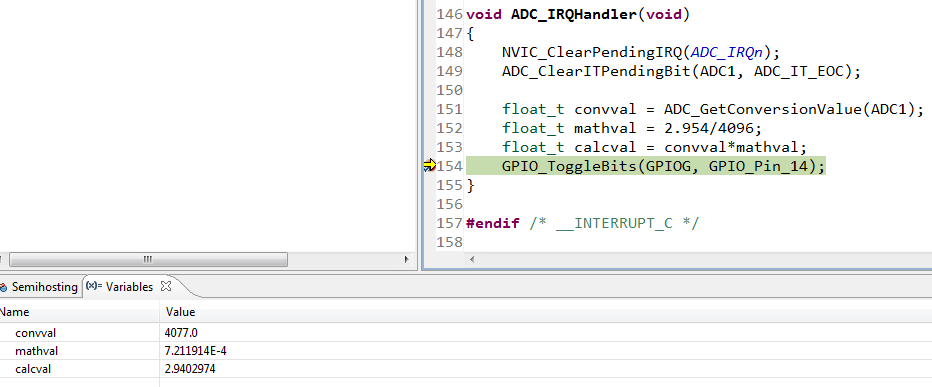Click line number 150 in the gutter

tap(449, 90)
